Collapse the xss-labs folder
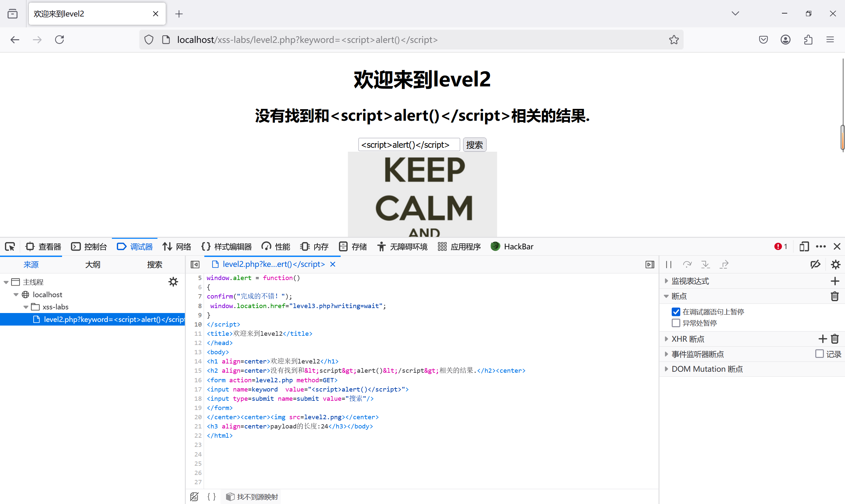 [26, 307]
